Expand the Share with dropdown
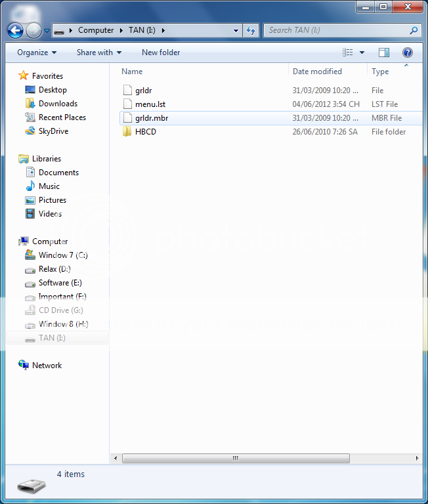This screenshot has width=428, height=504. point(98,52)
